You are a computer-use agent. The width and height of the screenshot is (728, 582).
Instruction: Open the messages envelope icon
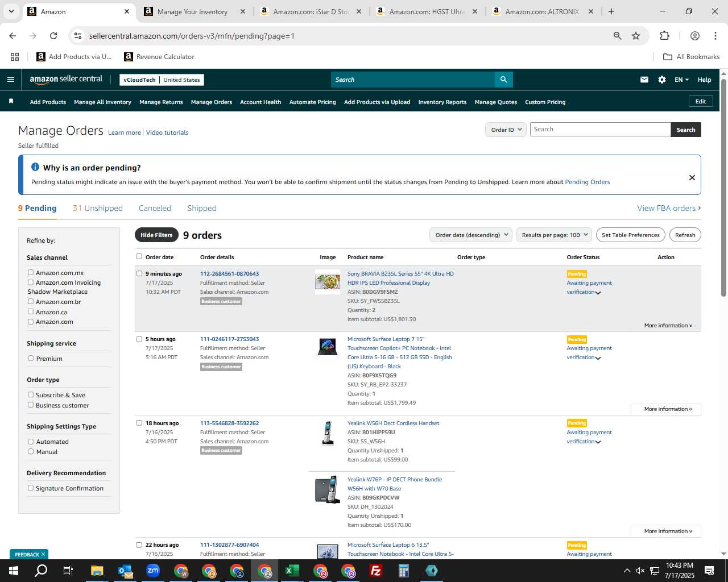(x=644, y=80)
